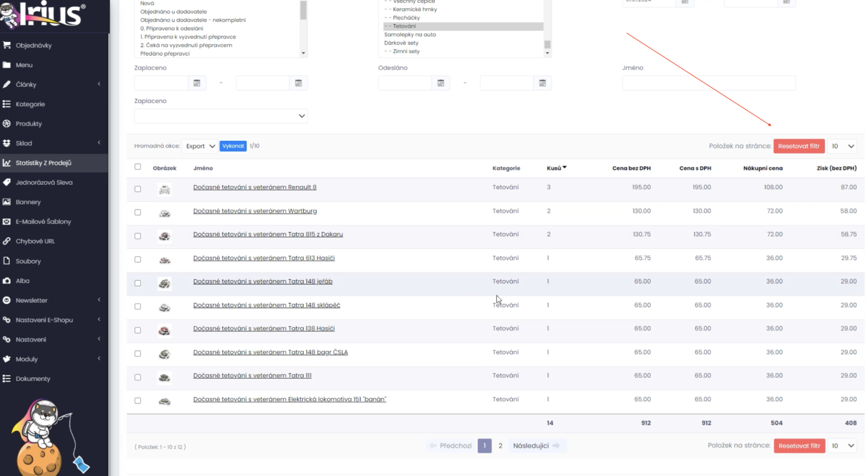Open the Zaplaceno select dropdown
This screenshot has width=868, height=476.
pos(221,116)
